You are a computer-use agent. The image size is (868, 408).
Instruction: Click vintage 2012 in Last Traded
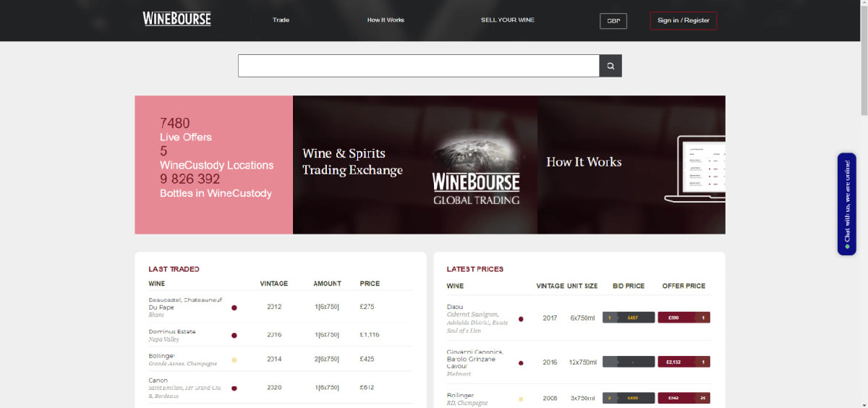274,307
